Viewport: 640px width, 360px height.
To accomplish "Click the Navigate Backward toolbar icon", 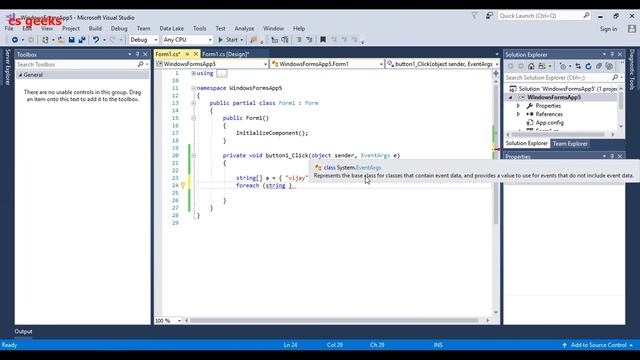I will pos(15,40).
